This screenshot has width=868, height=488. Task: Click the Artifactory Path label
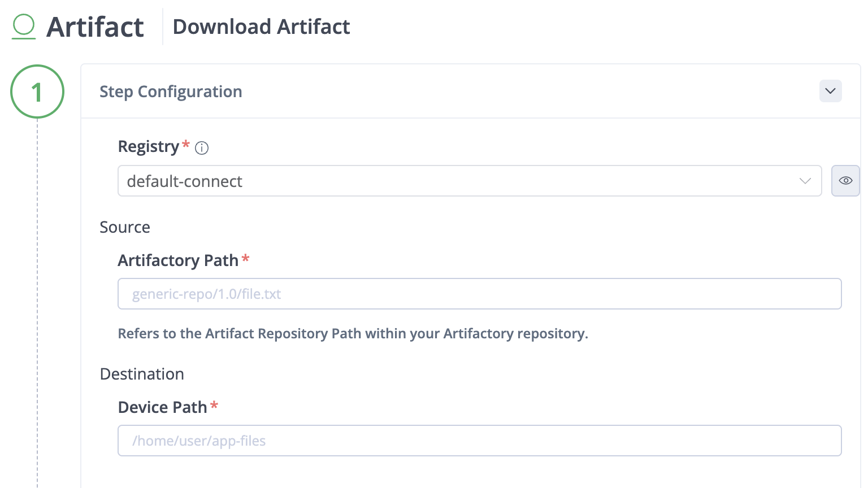click(x=178, y=260)
